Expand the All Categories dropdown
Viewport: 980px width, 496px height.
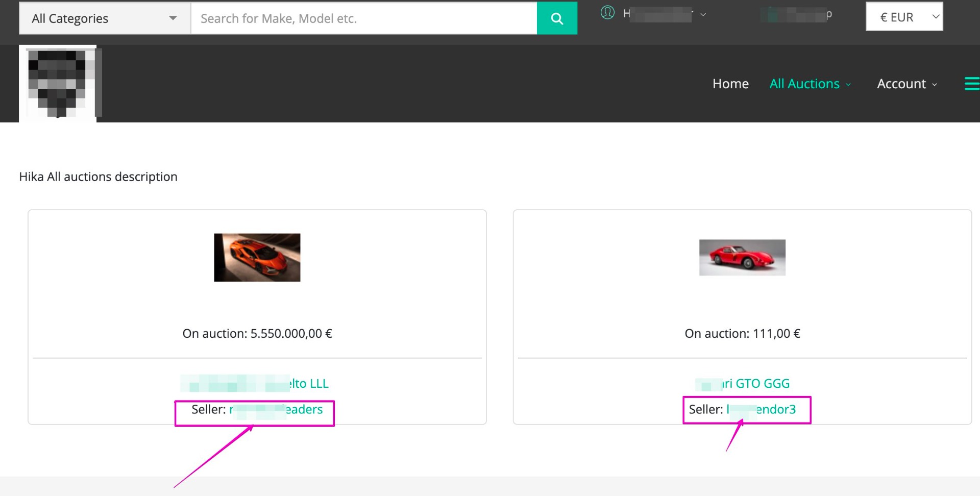[105, 19]
